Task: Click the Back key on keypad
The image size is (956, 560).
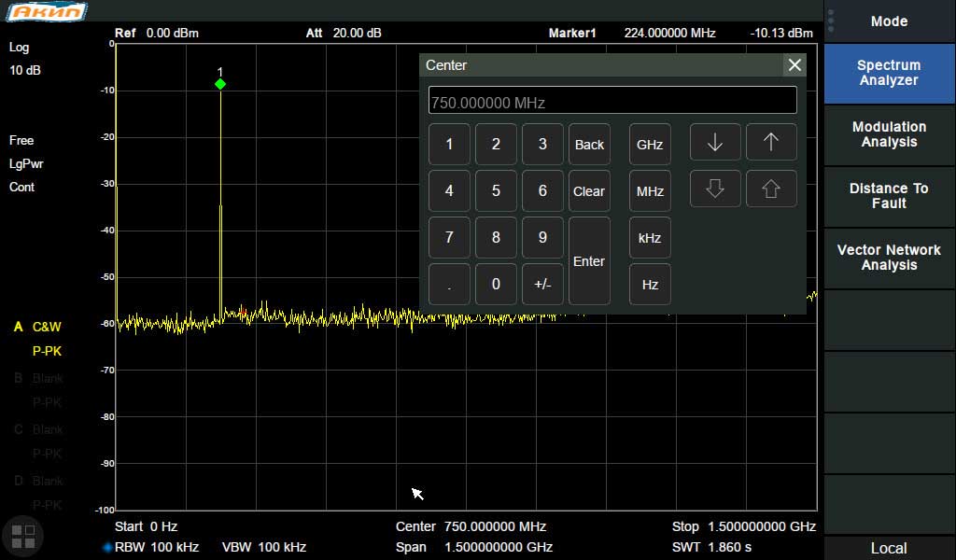Action: 589,145
